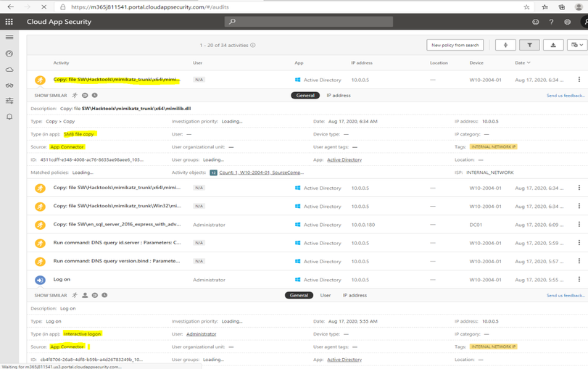Open the browser collections icon
Screen dimensions: 588x369
point(562,7)
